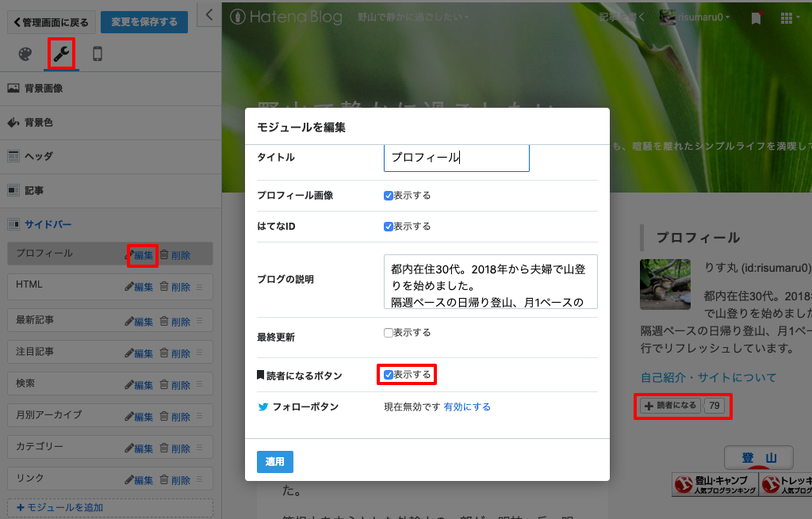Viewport: 812px width, 519px height.
Task: Edit the 最新記事 module
Action: point(140,322)
